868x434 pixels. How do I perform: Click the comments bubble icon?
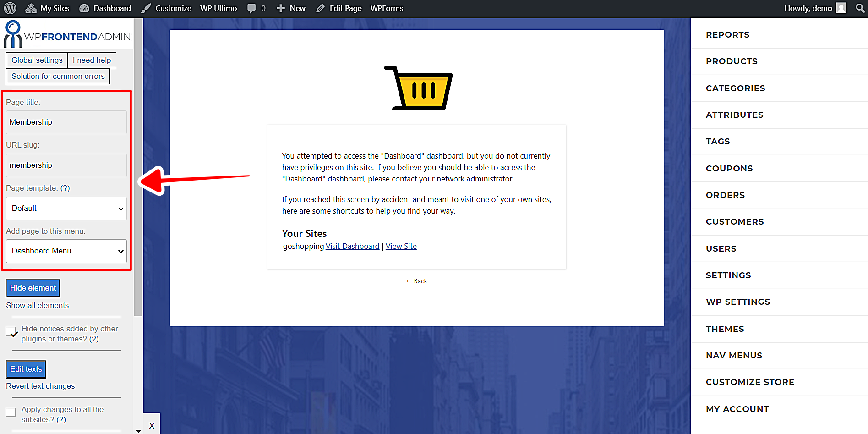coord(251,8)
